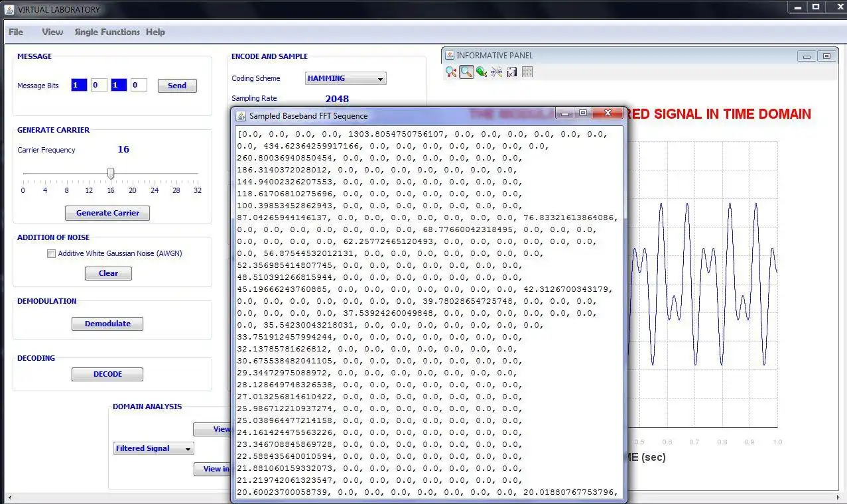Click the Carrier Frequency slider handle at 16
The width and height of the screenshot is (847, 504).
(x=111, y=173)
